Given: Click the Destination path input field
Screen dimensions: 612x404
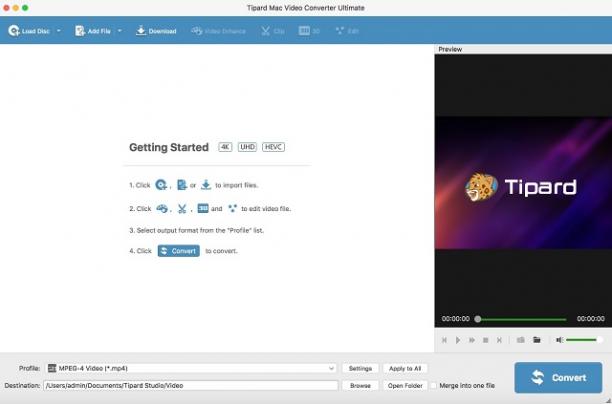Looking at the screenshot, I should [x=191, y=385].
